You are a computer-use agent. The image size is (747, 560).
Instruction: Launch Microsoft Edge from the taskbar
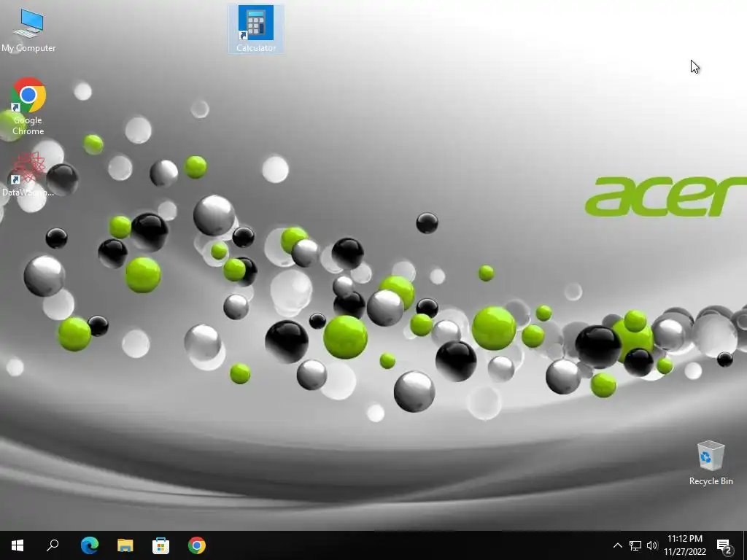[x=90, y=545]
